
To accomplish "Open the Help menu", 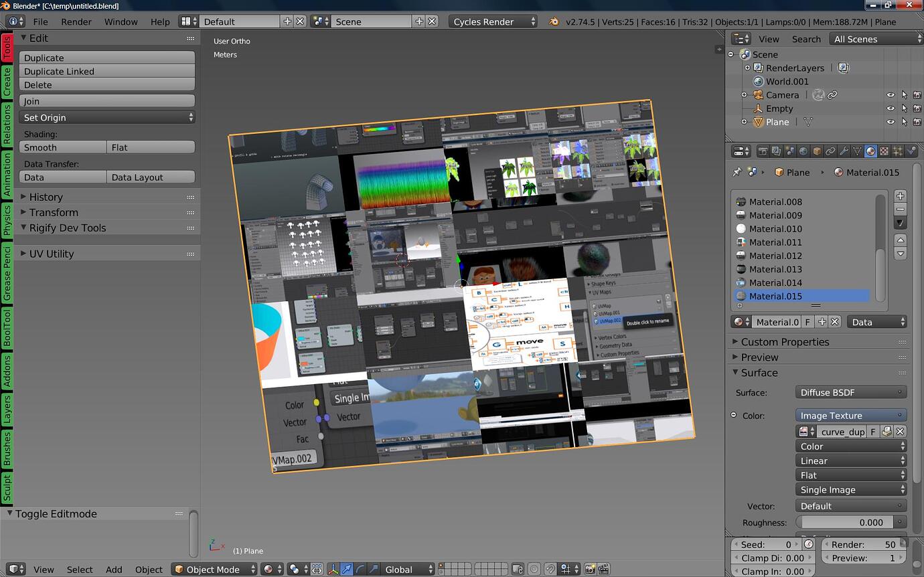I will [160, 21].
